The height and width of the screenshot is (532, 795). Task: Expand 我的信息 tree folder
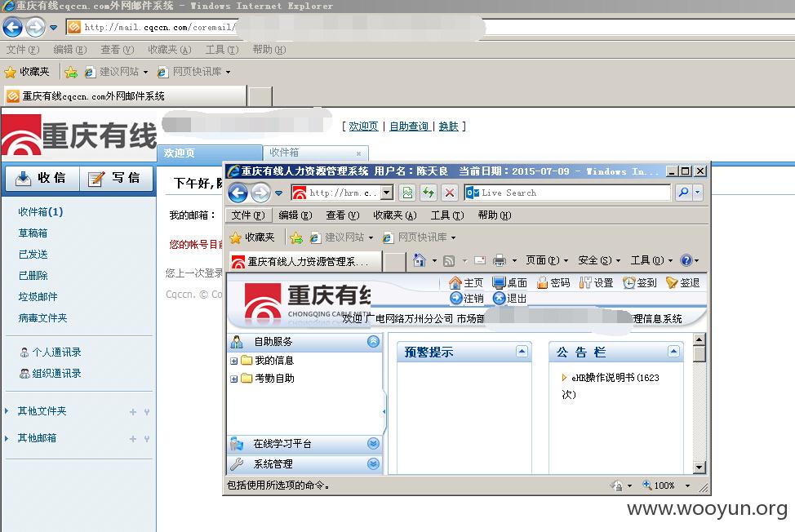tap(233, 361)
